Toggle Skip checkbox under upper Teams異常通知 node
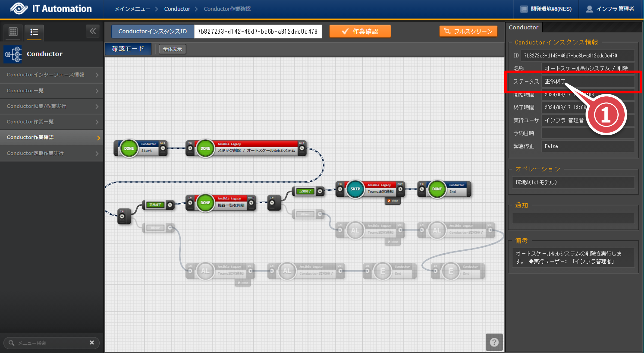This screenshot has height=353, width=644. (389, 242)
